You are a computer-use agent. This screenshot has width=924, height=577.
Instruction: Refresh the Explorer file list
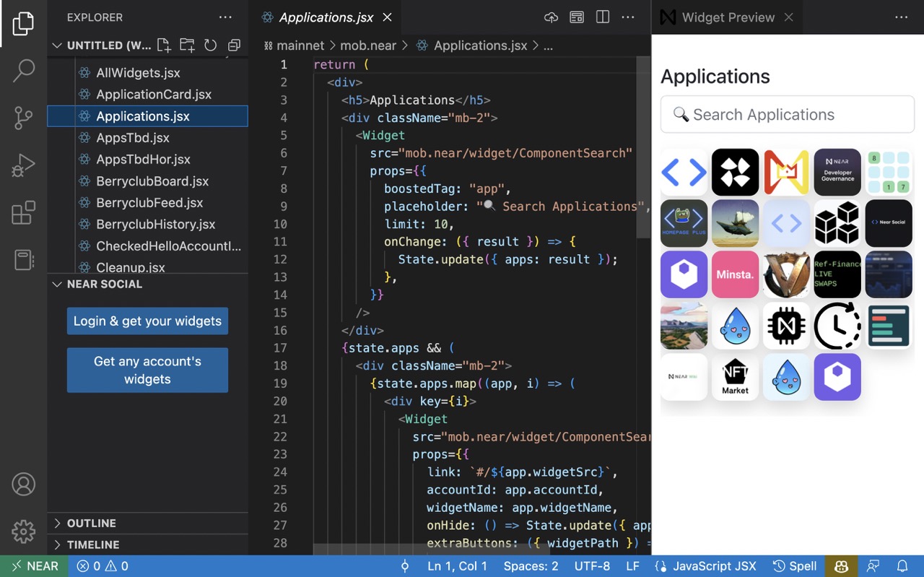pyautogui.click(x=210, y=45)
